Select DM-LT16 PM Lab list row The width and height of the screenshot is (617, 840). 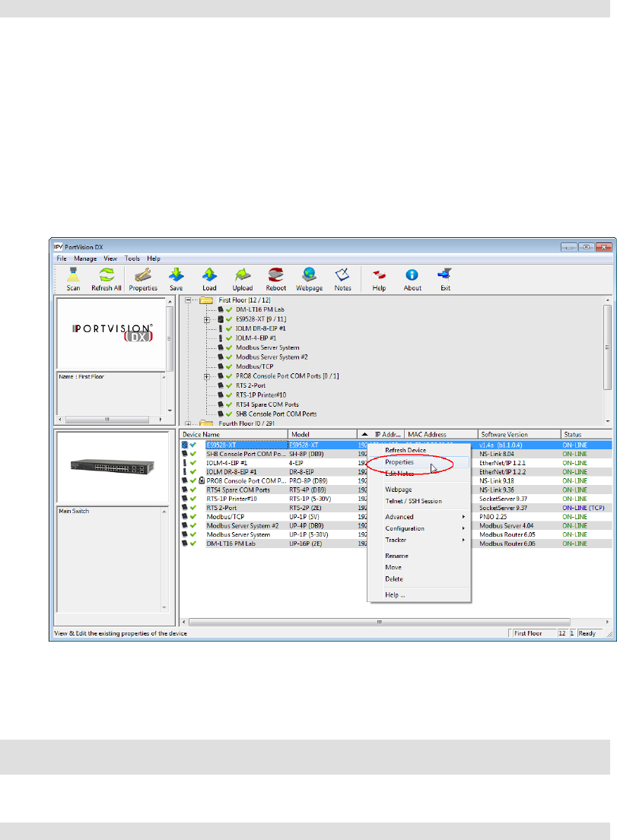coord(396,544)
